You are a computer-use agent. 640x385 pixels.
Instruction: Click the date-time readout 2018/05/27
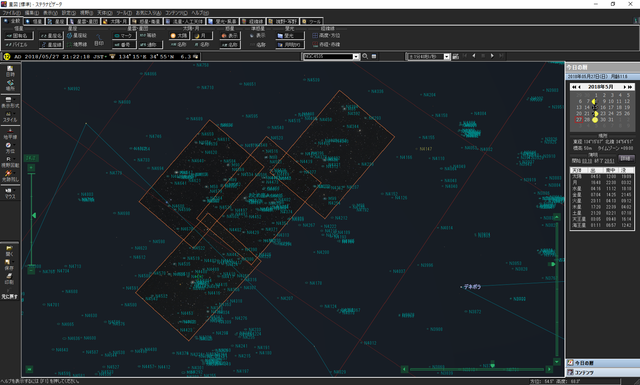43,57
